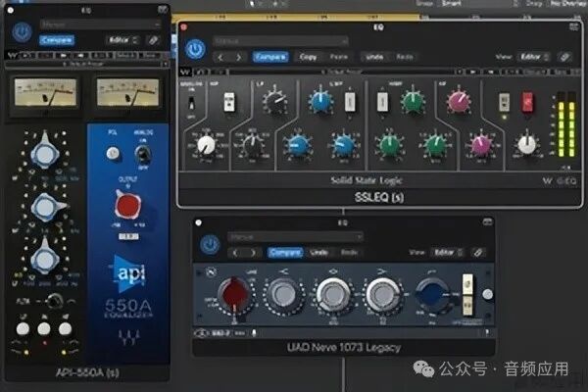Click the API-550A top band knob
Screen dimensions: 588x392
[x=45, y=152]
